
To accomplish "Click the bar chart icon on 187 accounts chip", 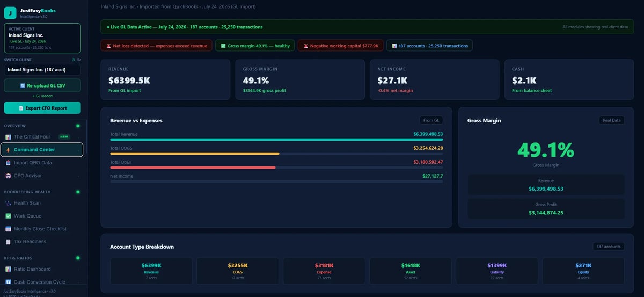I will tap(394, 46).
